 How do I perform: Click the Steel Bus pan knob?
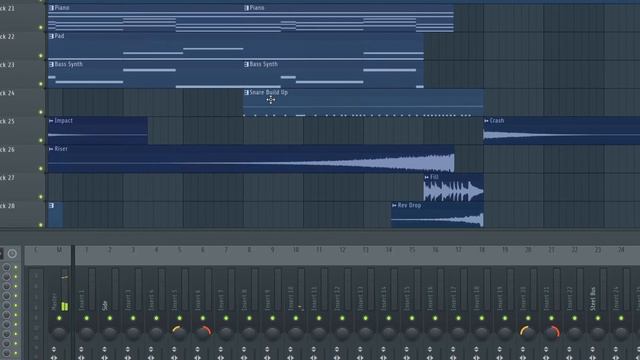(x=598, y=333)
